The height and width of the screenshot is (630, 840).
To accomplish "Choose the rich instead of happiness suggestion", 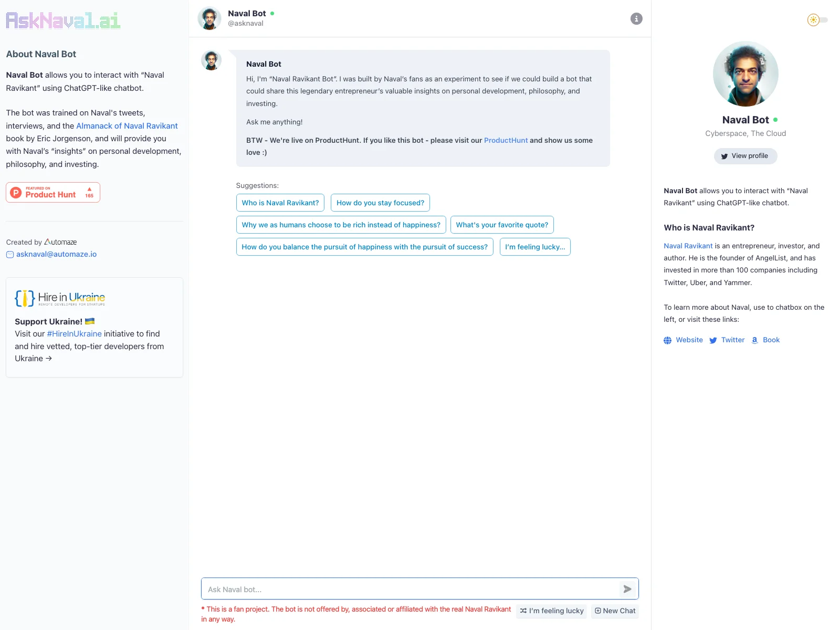I will pos(341,225).
